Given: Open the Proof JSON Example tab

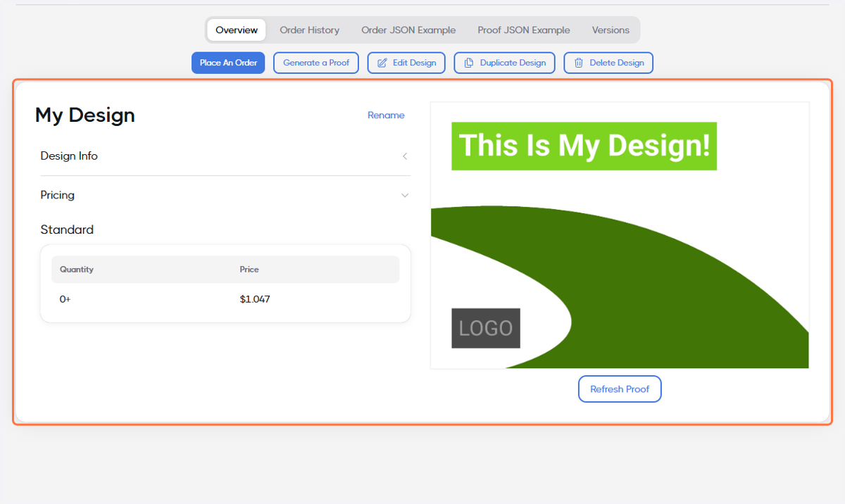Looking at the screenshot, I should tap(524, 30).
